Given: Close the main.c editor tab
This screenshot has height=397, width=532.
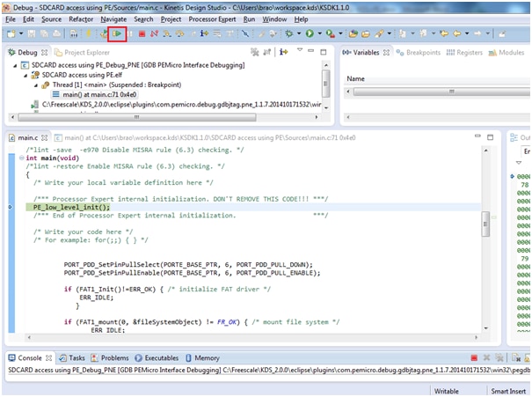Looking at the screenshot, I should click(x=46, y=138).
